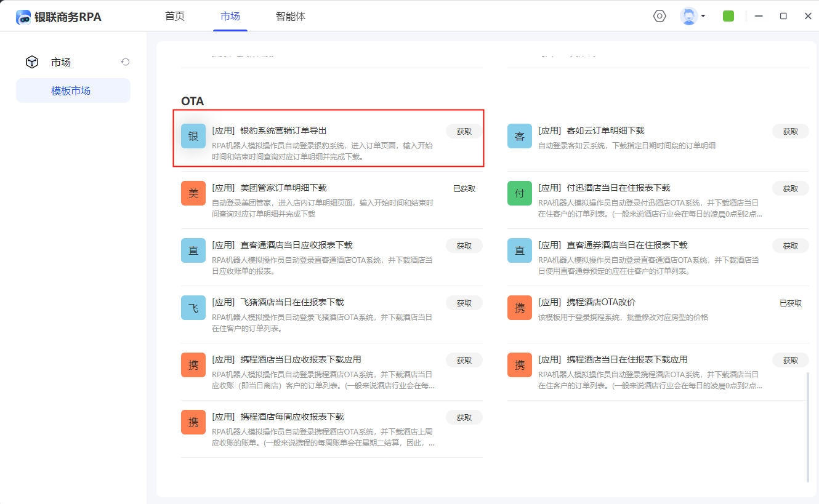
Task: Click the vertical scrollbar on the right
Action: 808,426
